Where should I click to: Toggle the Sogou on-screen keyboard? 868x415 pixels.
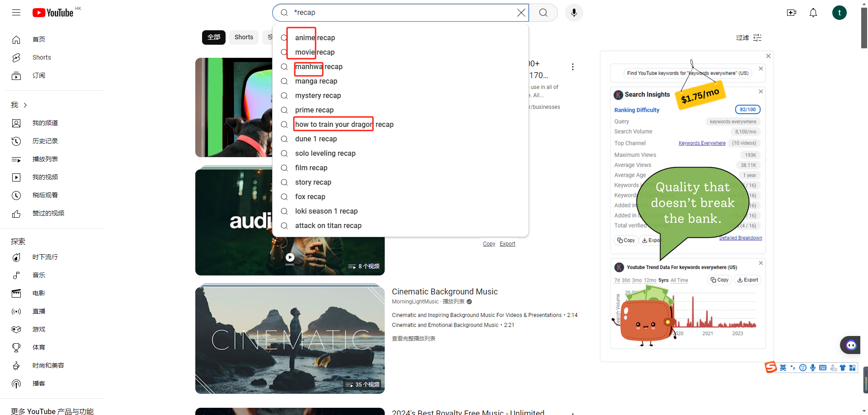coord(823,368)
